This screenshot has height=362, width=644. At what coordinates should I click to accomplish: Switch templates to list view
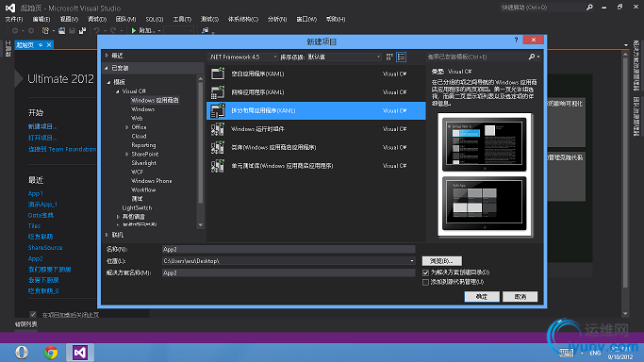pyautogui.click(x=402, y=58)
